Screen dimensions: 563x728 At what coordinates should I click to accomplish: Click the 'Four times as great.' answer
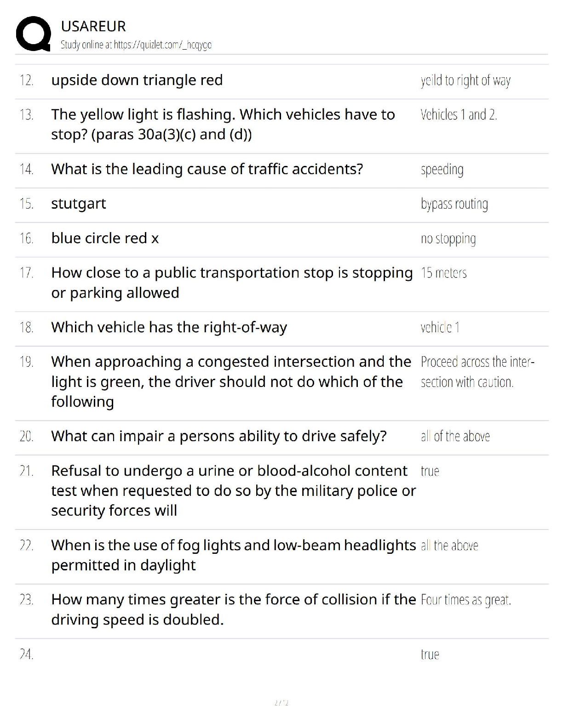[466, 600]
